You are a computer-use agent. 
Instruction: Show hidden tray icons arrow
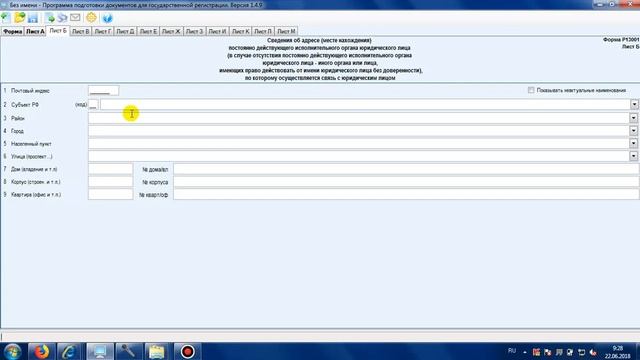coord(525,352)
